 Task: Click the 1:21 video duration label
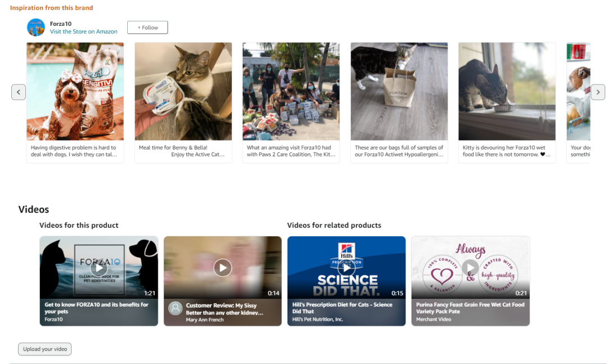(x=150, y=294)
